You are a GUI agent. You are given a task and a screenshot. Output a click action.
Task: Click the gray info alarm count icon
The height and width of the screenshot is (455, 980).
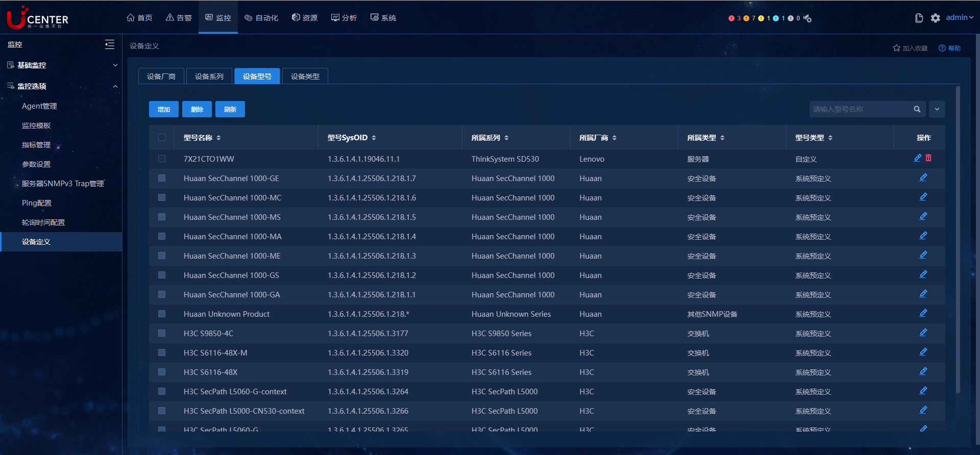coord(791,18)
